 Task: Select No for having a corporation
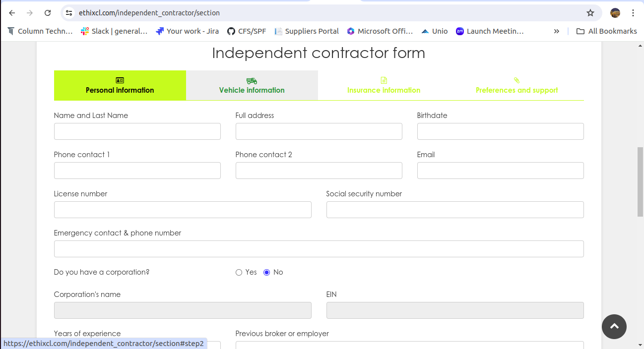pyautogui.click(x=266, y=272)
